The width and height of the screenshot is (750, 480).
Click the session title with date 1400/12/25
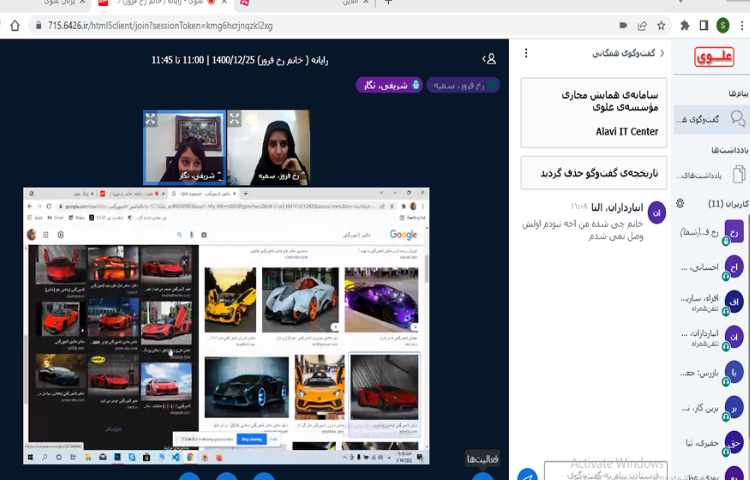[240, 60]
